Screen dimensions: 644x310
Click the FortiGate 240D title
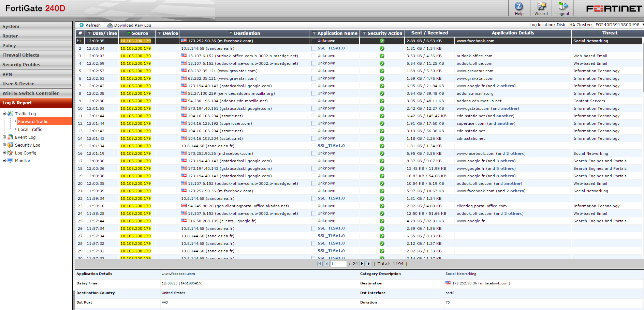35,8
